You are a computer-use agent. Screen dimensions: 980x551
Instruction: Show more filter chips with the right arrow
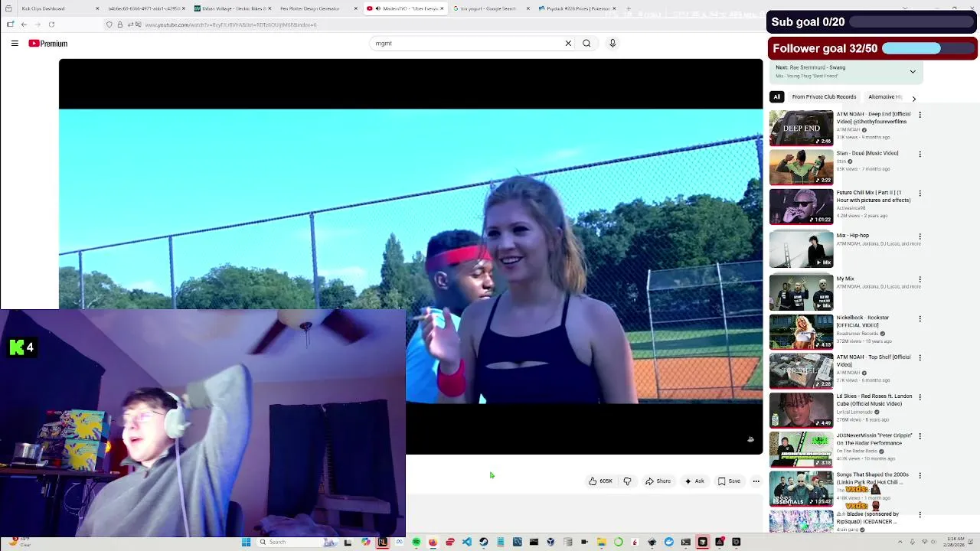[x=913, y=98]
